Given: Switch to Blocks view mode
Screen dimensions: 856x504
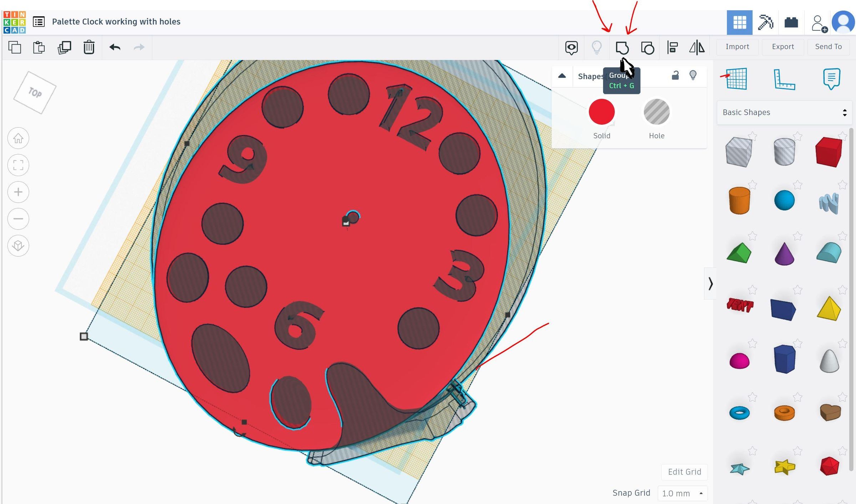Looking at the screenshot, I should [765, 22].
